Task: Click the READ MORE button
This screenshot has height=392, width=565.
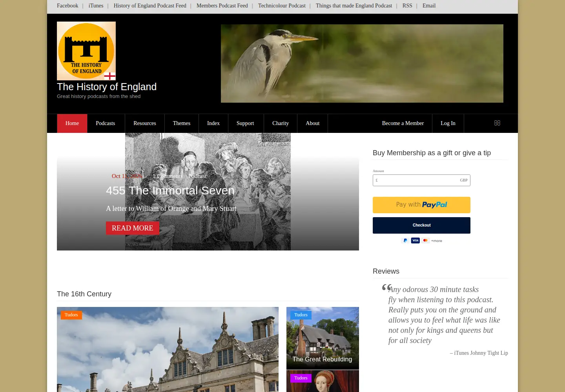Action: click(133, 228)
